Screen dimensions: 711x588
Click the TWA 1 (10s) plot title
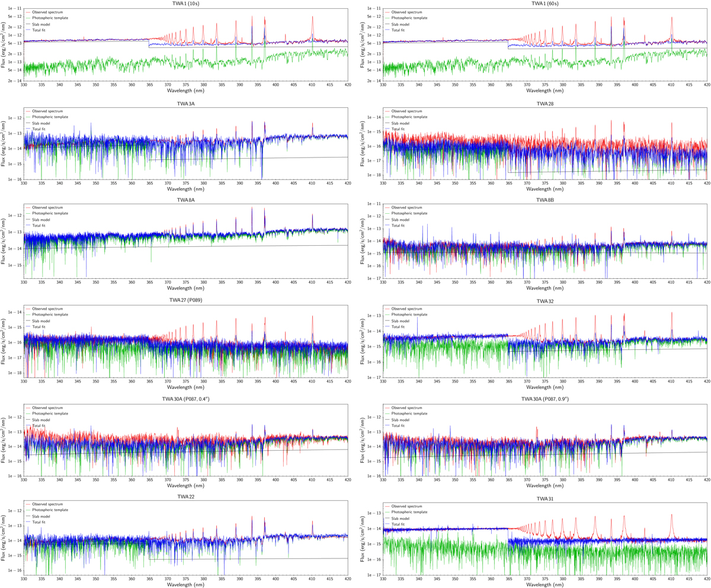pyautogui.click(x=185, y=4)
